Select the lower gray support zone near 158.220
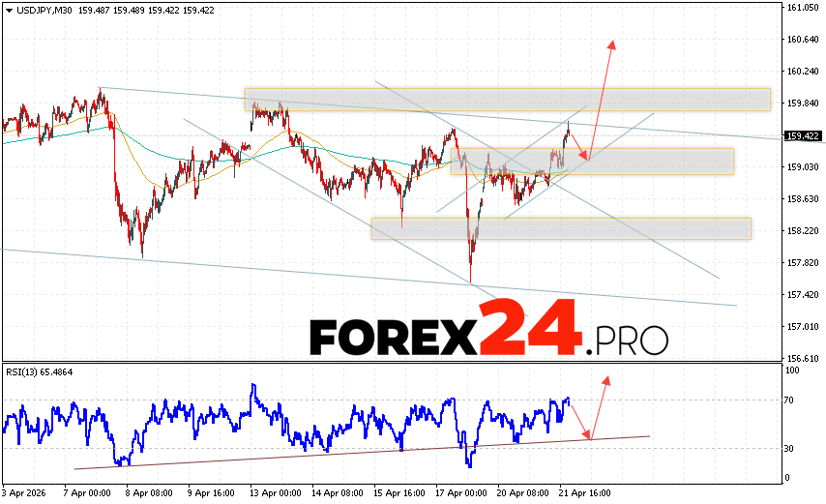Screen dimensions: 826x504 pyautogui.click(x=561, y=228)
